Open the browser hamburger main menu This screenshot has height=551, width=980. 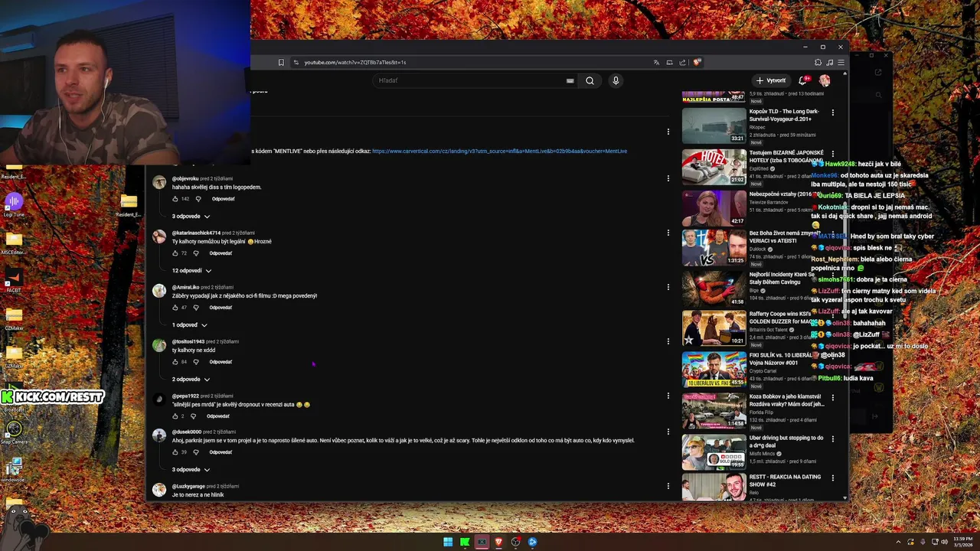coord(841,62)
